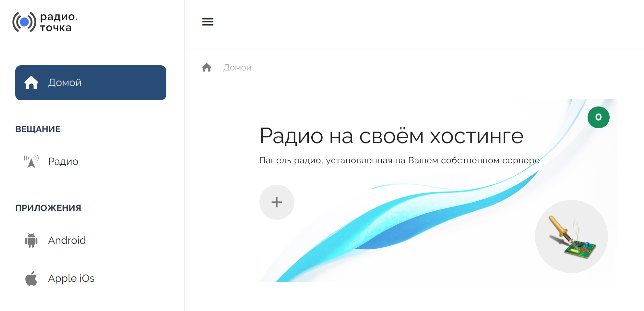The height and width of the screenshot is (311, 644).
Task: Click the soldering iron circuit board icon
Action: click(571, 237)
